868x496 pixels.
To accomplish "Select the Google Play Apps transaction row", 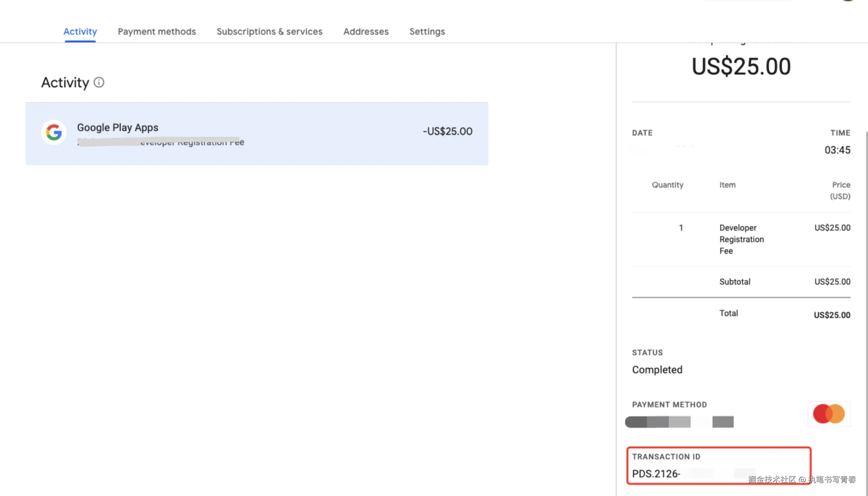I will (x=257, y=134).
